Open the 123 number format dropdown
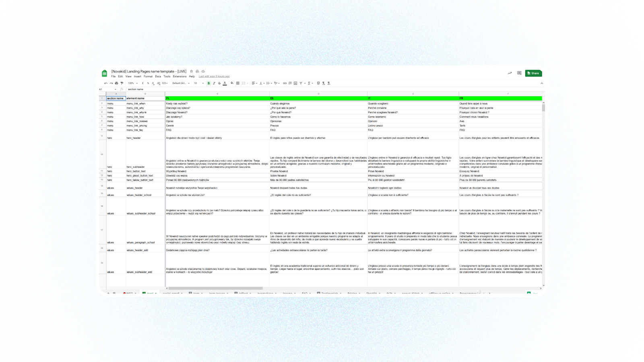The width and height of the screenshot is (644, 362). [x=165, y=83]
